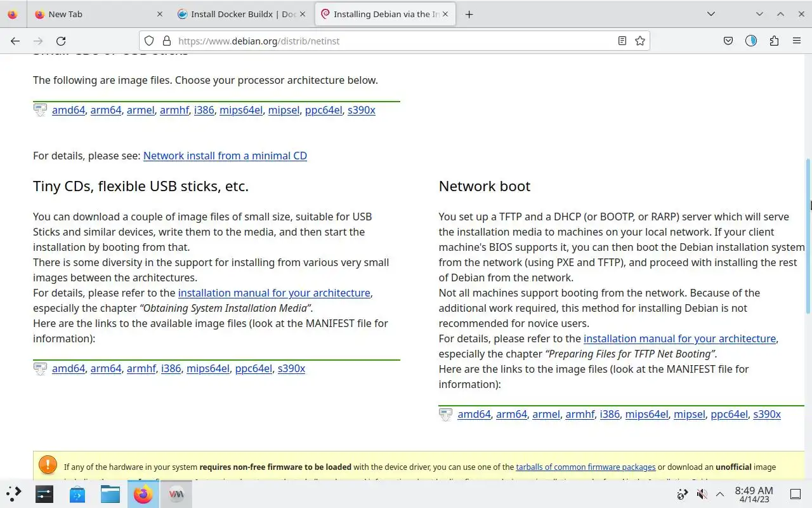Download arm64 small CD image
The width and height of the screenshot is (812, 508).
(106, 110)
